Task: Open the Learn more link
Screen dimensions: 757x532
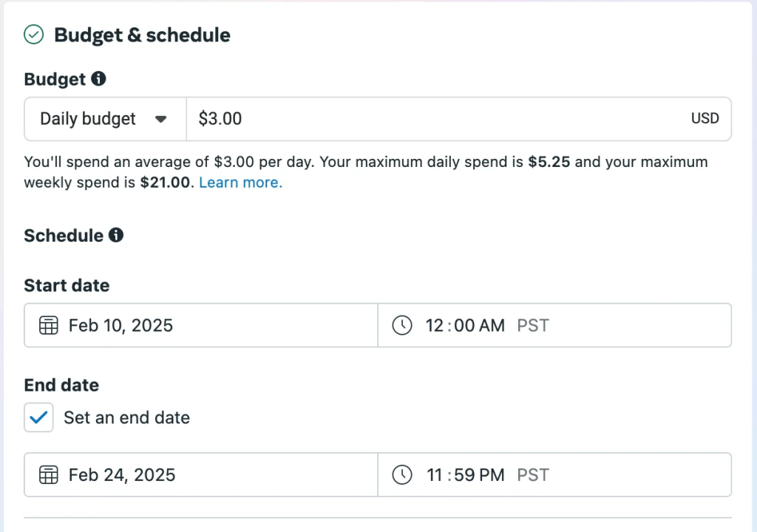Action: pyautogui.click(x=240, y=183)
